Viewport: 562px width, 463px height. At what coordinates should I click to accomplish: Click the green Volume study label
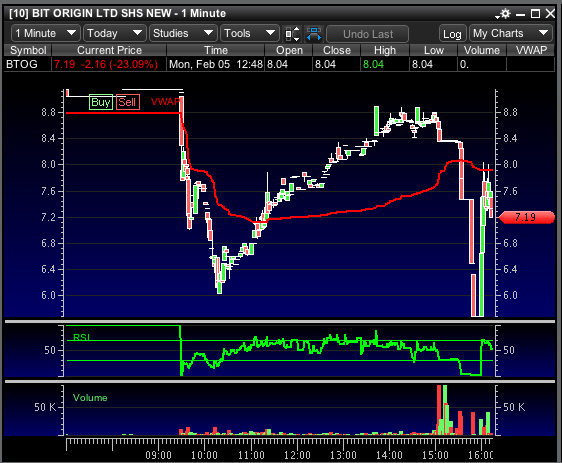pyautogui.click(x=90, y=398)
